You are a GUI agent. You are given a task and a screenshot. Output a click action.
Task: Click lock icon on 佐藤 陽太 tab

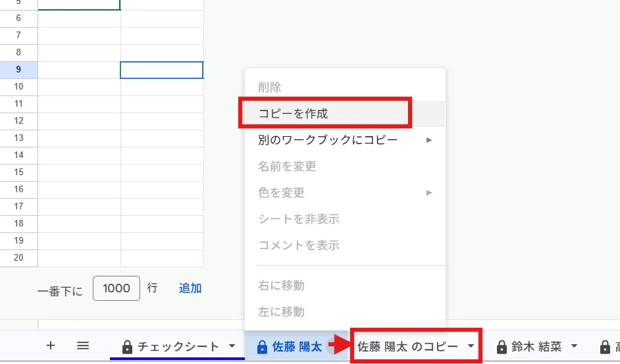click(262, 347)
